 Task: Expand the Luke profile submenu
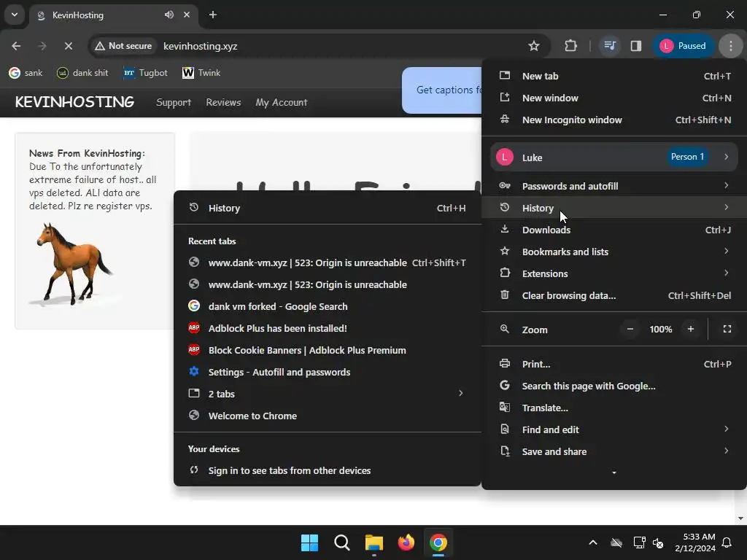pos(614,157)
